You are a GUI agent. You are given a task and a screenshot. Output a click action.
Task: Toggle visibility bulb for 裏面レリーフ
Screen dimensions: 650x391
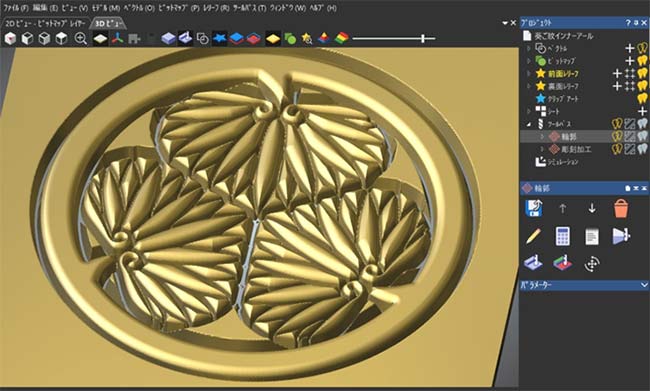coord(642,86)
